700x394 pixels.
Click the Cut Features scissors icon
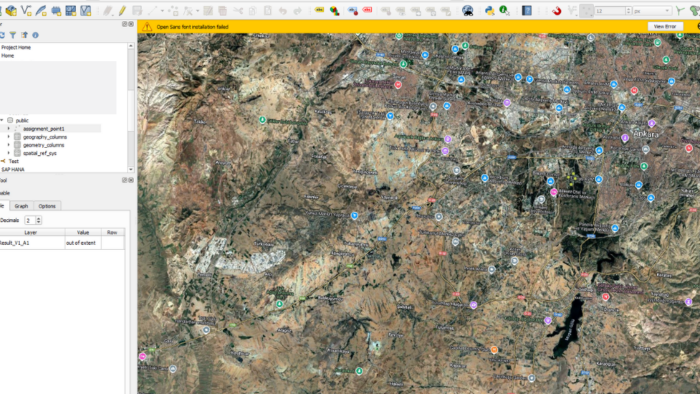(238, 10)
